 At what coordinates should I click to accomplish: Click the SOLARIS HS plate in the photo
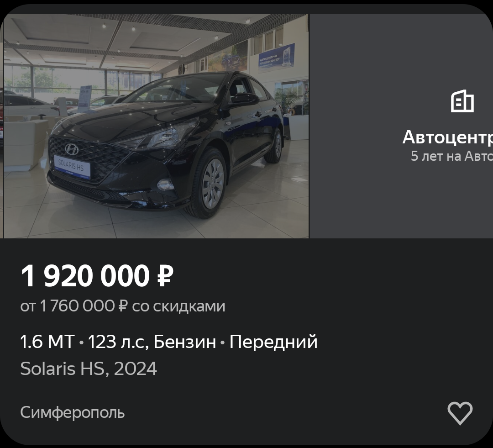[x=72, y=166]
